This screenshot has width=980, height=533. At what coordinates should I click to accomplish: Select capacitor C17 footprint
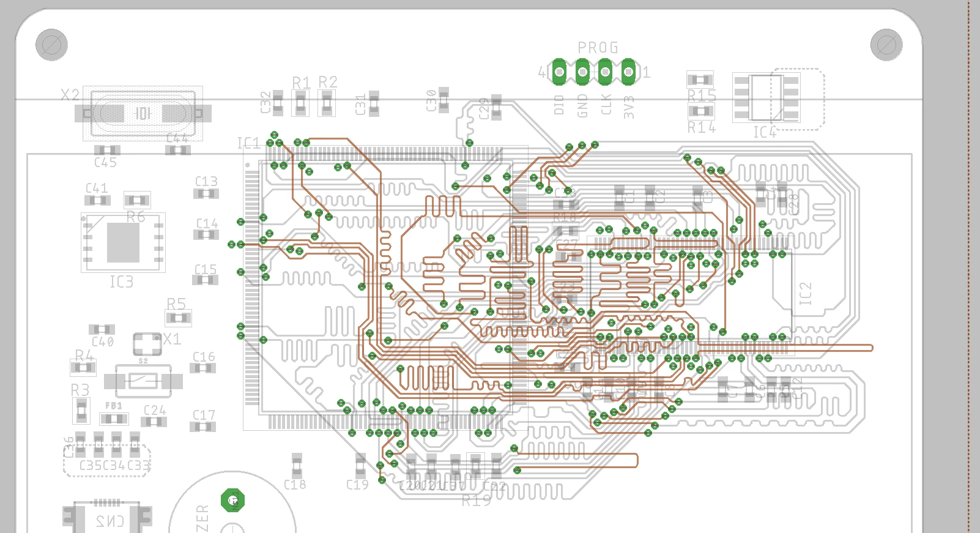click(202, 427)
